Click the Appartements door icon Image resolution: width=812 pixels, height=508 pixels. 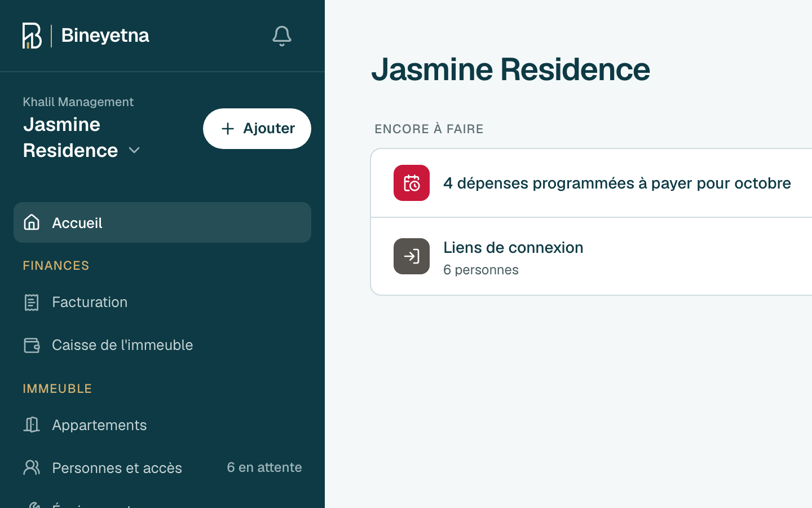[x=32, y=424]
